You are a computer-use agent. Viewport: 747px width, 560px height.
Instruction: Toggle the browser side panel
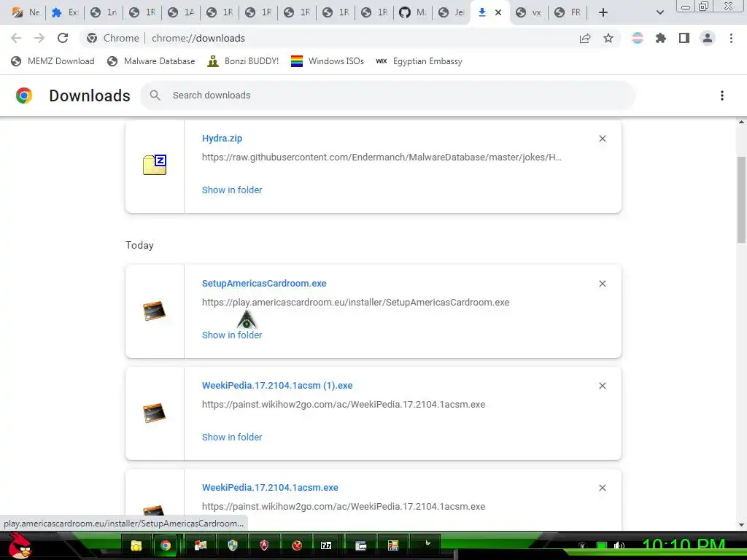[684, 38]
